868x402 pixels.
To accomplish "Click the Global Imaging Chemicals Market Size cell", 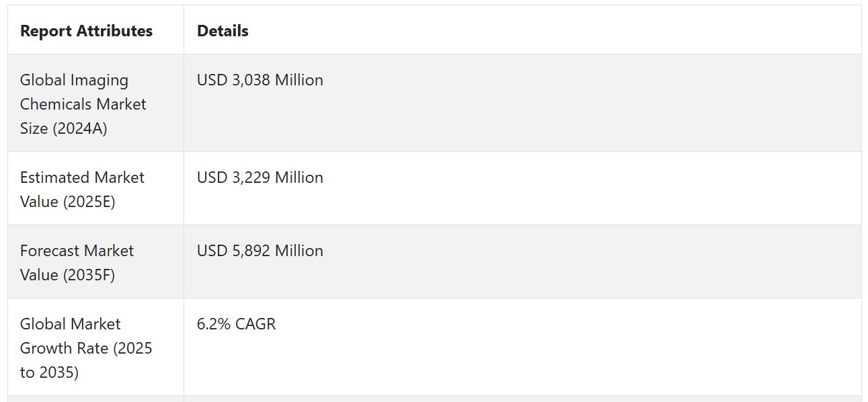I will (95, 104).
